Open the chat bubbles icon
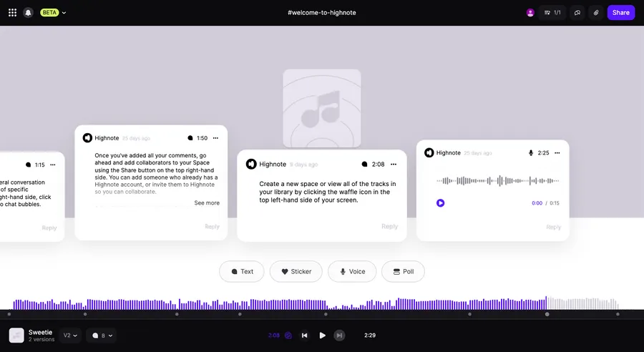Viewport: 644px width, 352px height. 577,13
